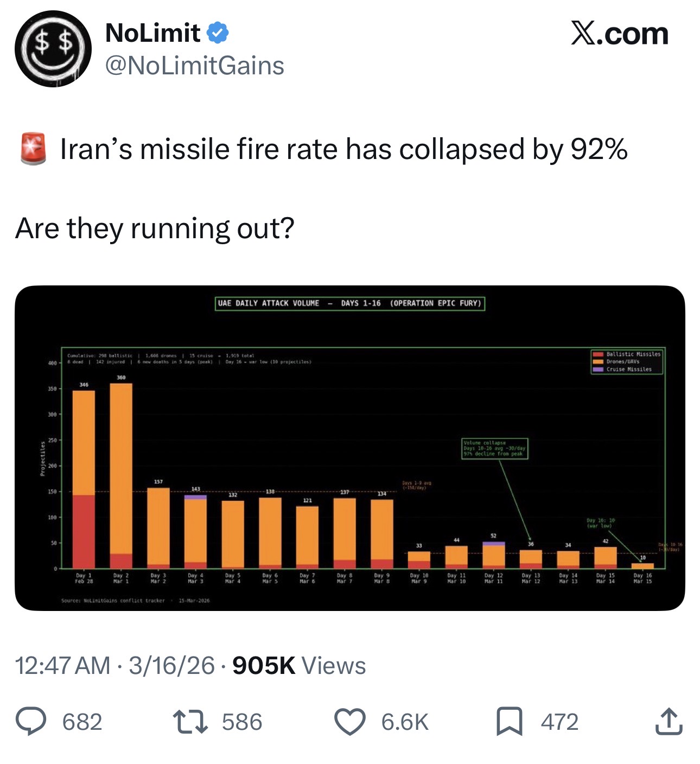Click the 586 reposts count
Image resolution: width=700 pixels, height=764 pixels.
[x=242, y=722]
